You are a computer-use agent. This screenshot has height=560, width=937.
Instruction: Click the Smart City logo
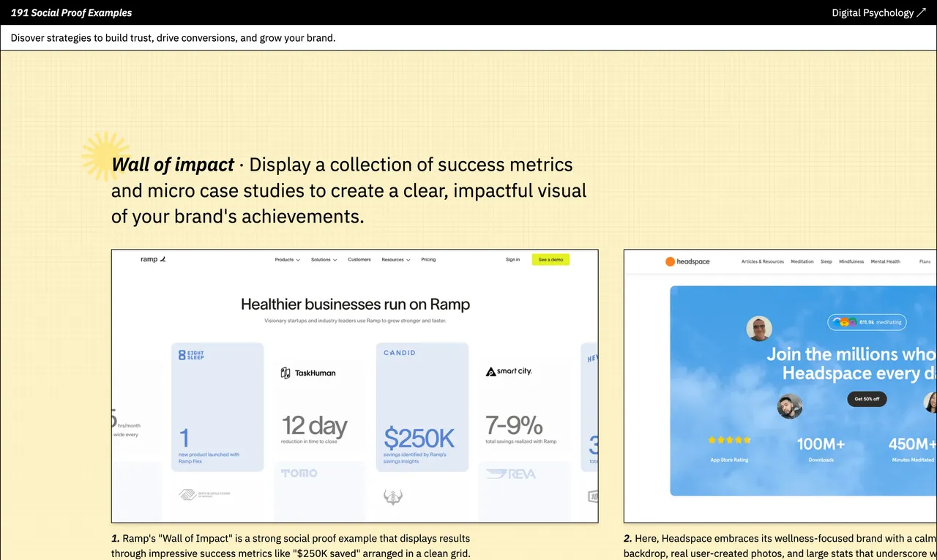click(x=509, y=371)
